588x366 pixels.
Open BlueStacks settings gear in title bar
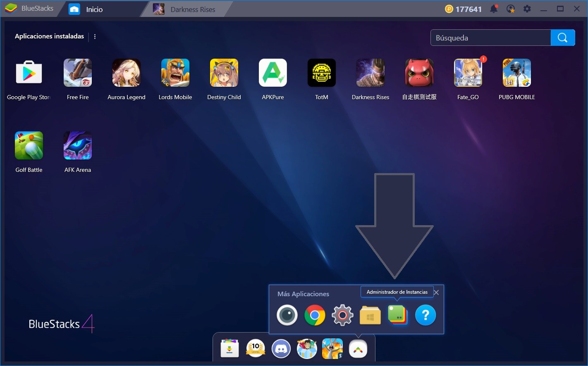527,9
